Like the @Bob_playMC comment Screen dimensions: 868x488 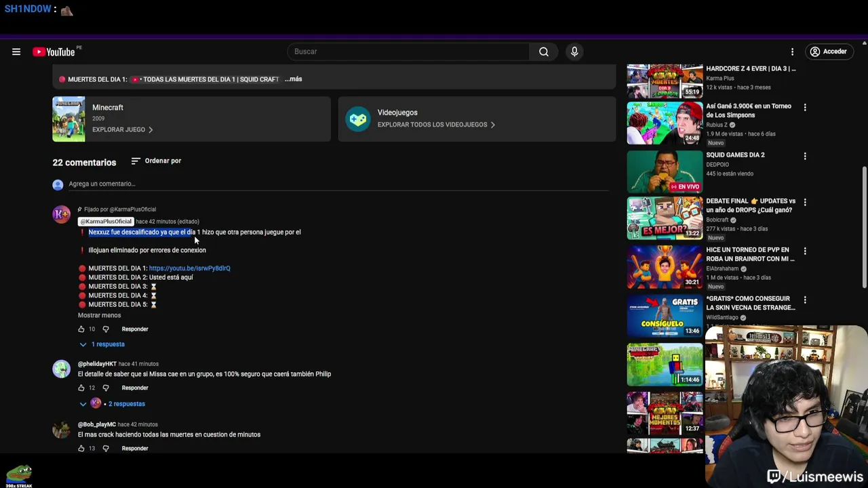coord(81,449)
